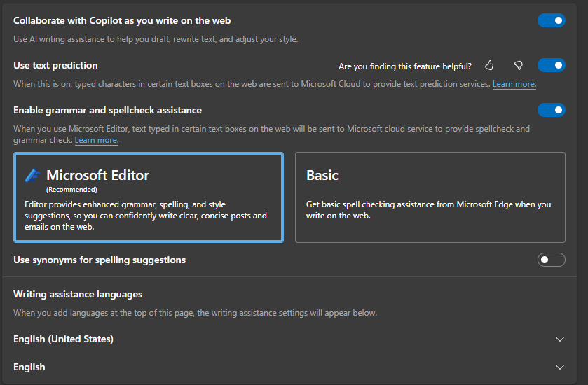Click the Writing assistance languages heading
This screenshot has width=588, height=385.
78,295
